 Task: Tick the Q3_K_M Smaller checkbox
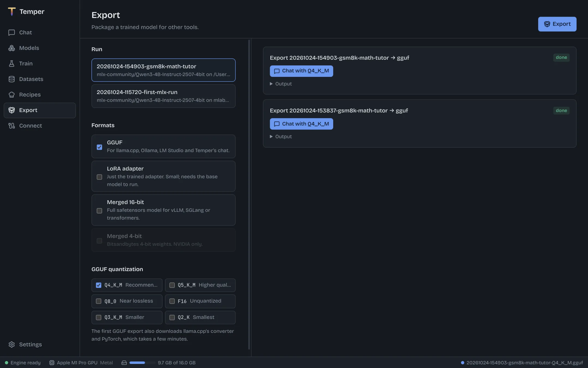99,318
